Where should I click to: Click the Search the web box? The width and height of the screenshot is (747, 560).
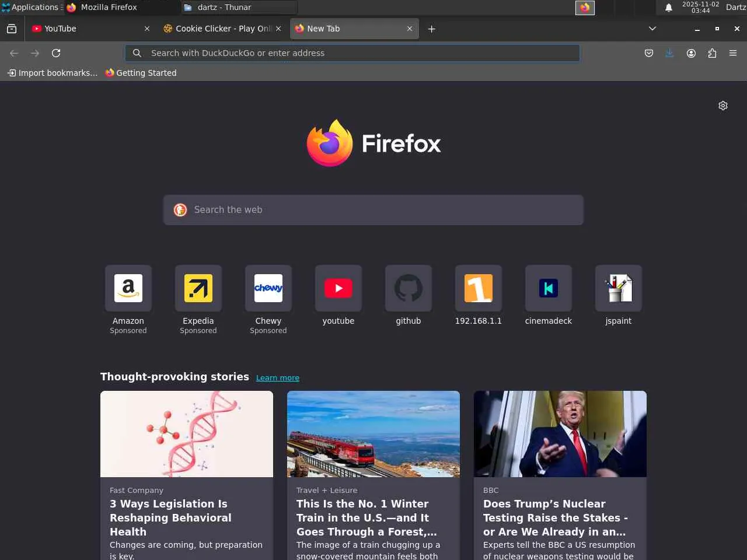coord(373,210)
